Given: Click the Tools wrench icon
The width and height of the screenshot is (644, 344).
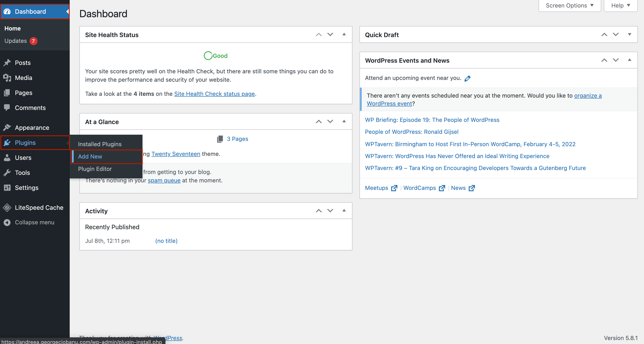Looking at the screenshot, I should pyautogui.click(x=7, y=173).
